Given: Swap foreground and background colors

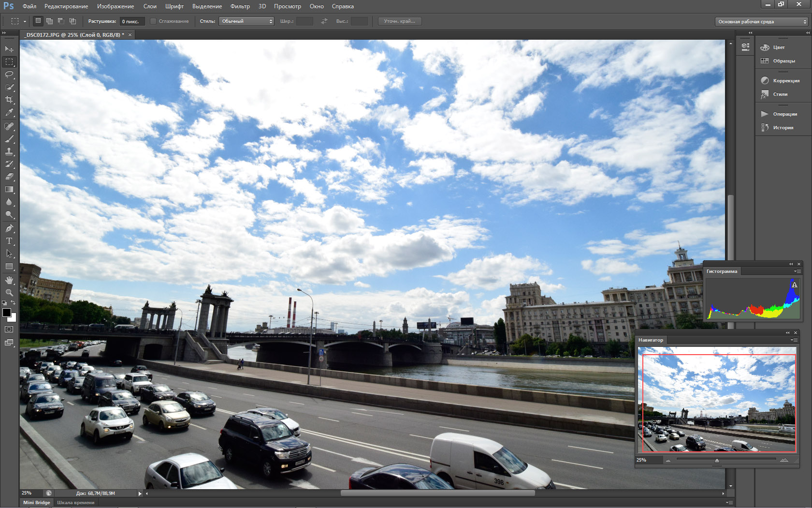Looking at the screenshot, I should click(x=14, y=303).
